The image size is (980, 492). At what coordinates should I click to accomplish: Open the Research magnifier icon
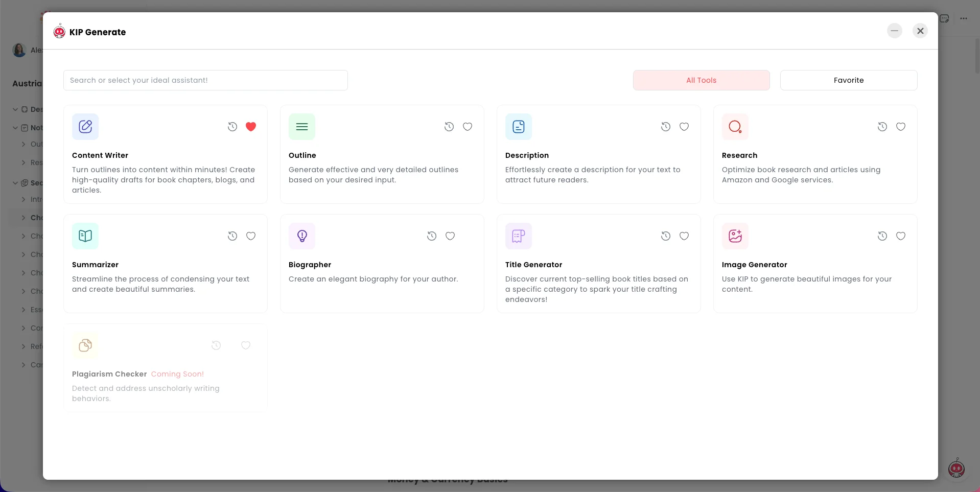pos(735,126)
